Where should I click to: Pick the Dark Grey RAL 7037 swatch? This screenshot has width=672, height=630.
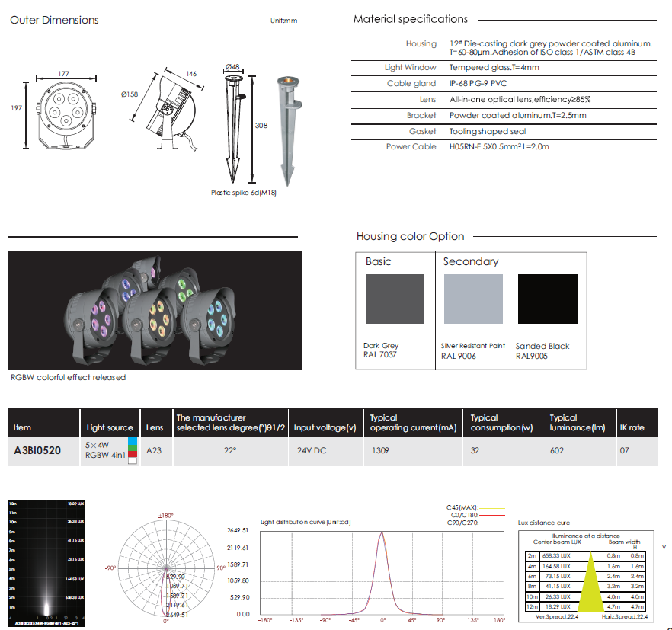pyautogui.click(x=395, y=299)
